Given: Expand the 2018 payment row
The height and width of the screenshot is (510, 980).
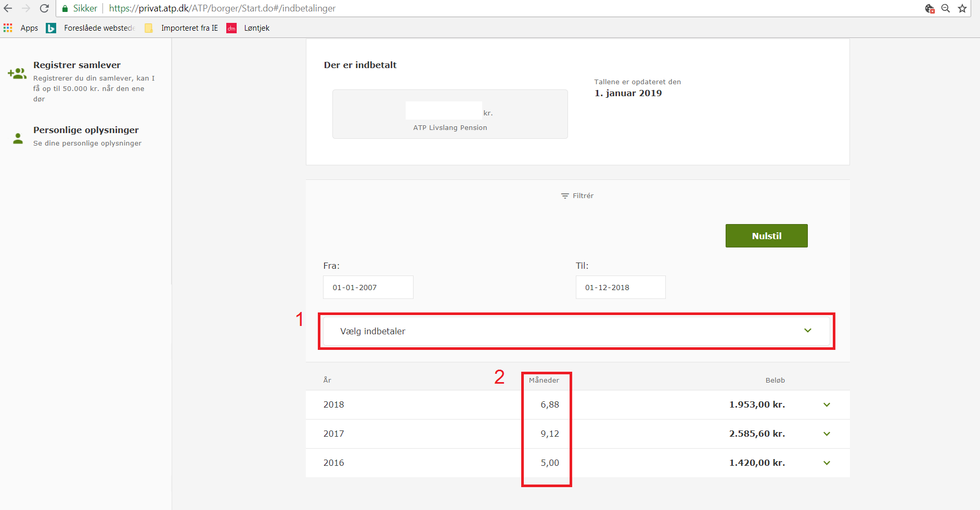Looking at the screenshot, I should click(827, 405).
